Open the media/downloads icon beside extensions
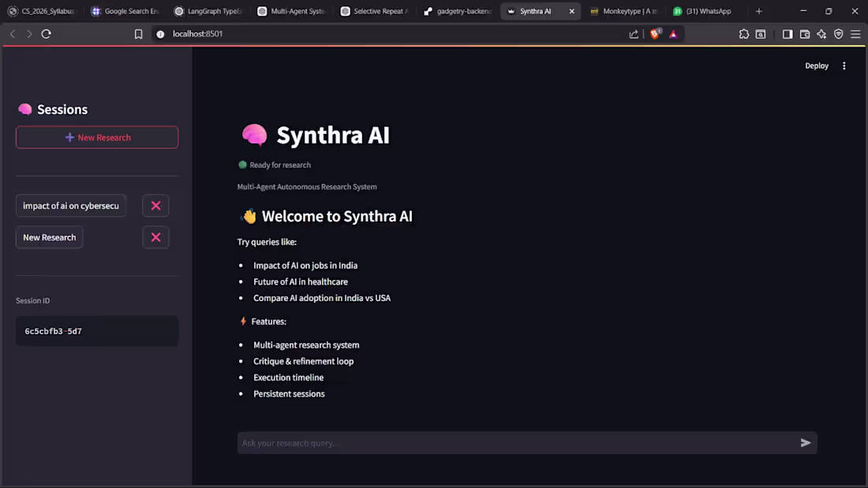The width and height of the screenshot is (868, 488). coord(761,34)
